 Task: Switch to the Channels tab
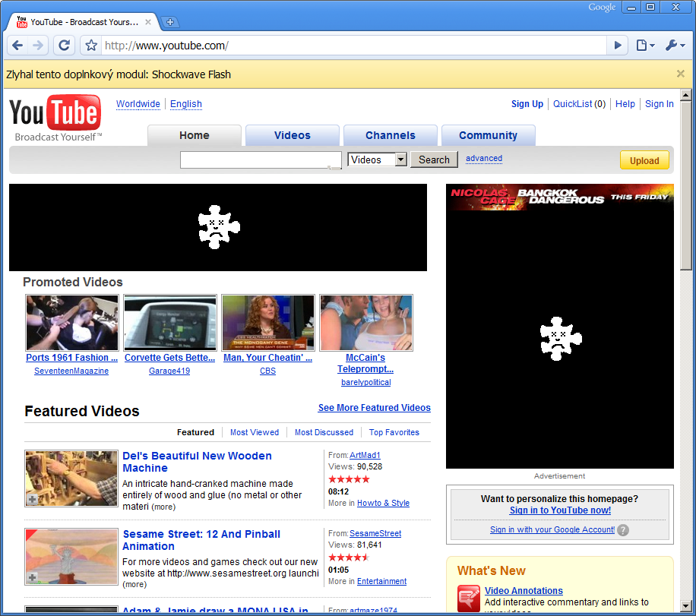pyautogui.click(x=391, y=135)
